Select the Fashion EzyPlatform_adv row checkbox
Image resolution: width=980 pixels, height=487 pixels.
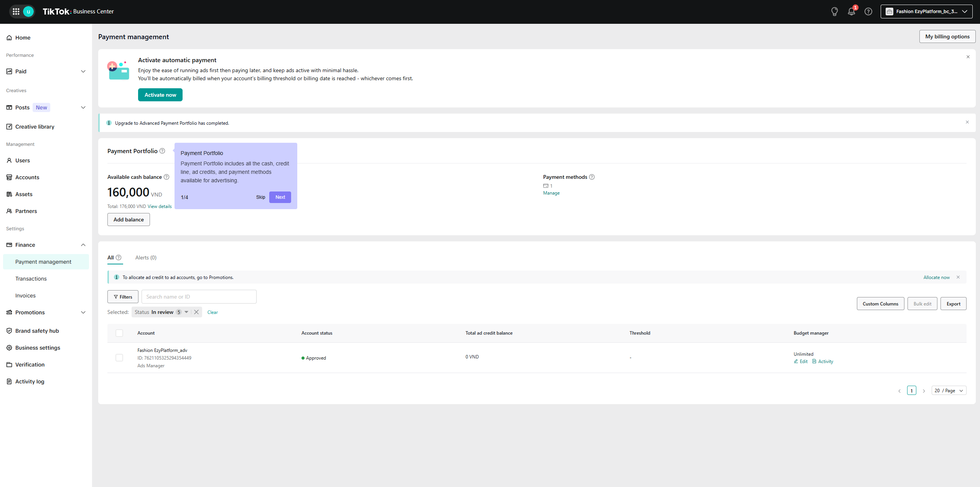coord(119,358)
